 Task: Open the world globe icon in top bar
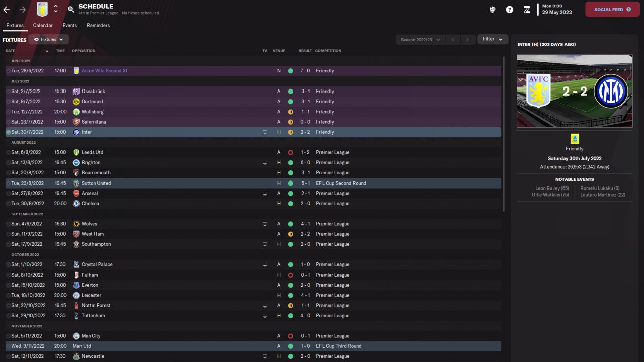pyautogui.click(x=493, y=10)
